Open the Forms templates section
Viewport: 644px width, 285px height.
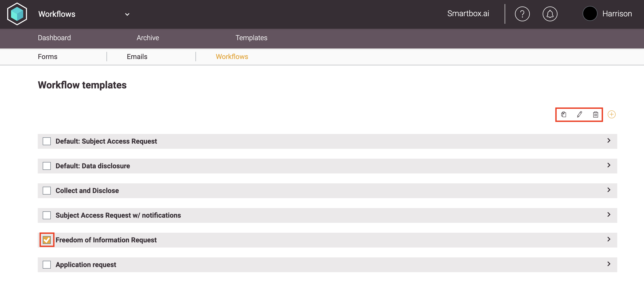pos(47,57)
